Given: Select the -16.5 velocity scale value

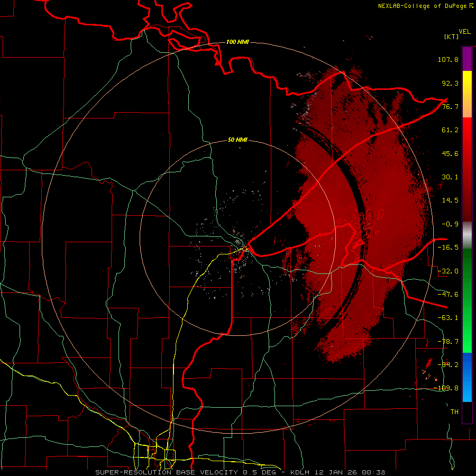Looking at the screenshot, I should [448, 248].
